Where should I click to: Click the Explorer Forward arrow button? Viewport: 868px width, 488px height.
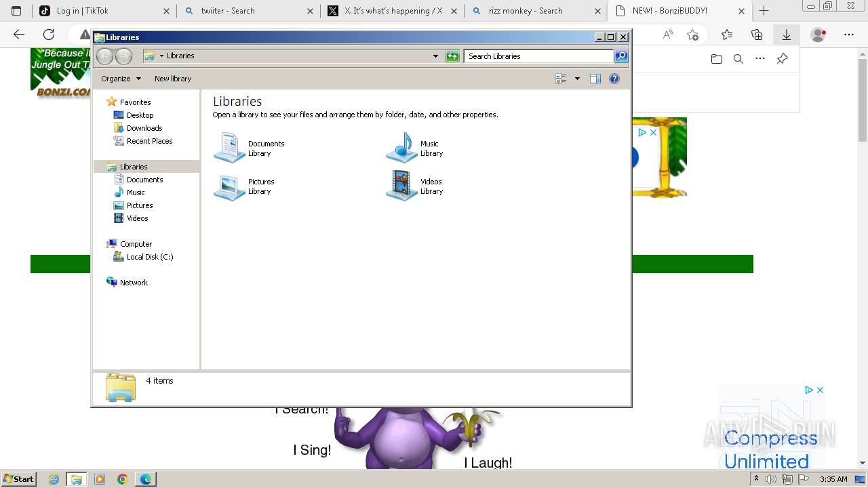click(x=124, y=56)
